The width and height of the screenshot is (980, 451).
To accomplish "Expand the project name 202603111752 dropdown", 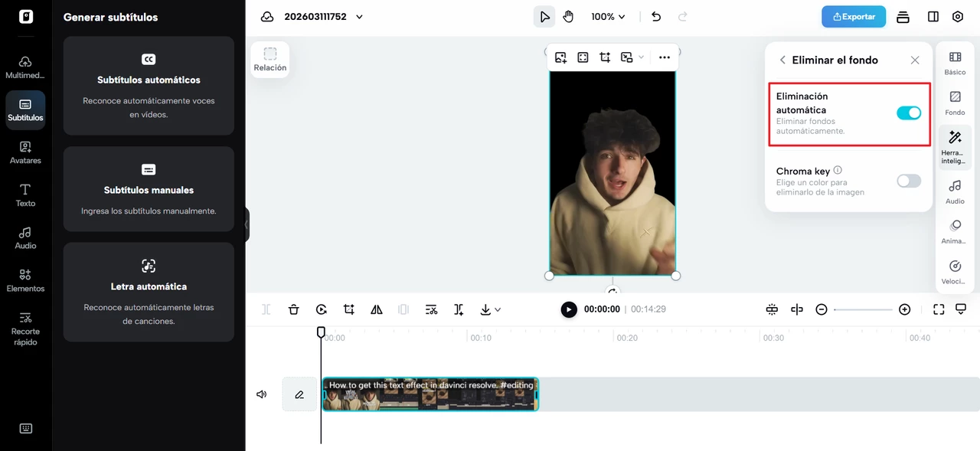I will click(x=360, y=17).
